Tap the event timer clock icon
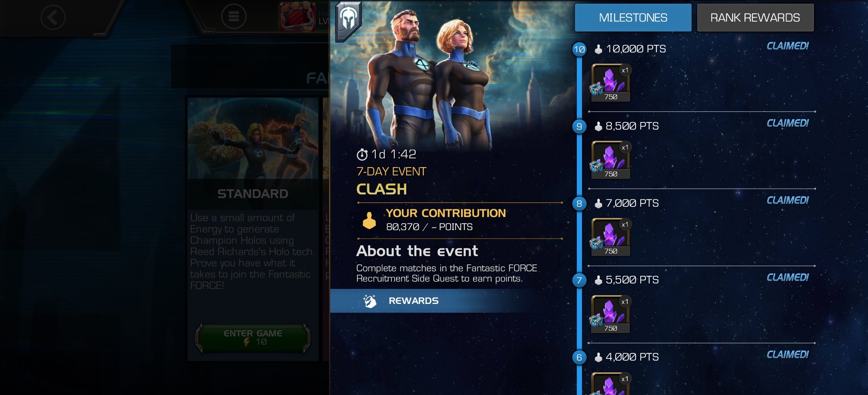Image resolution: width=868 pixels, height=395 pixels. tap(362, 155)
